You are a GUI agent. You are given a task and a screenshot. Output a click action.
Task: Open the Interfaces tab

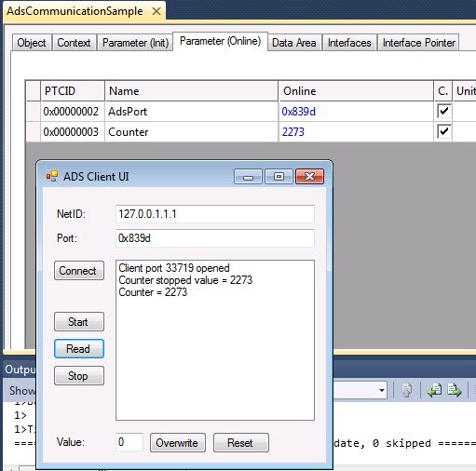[x=349, y=43]
